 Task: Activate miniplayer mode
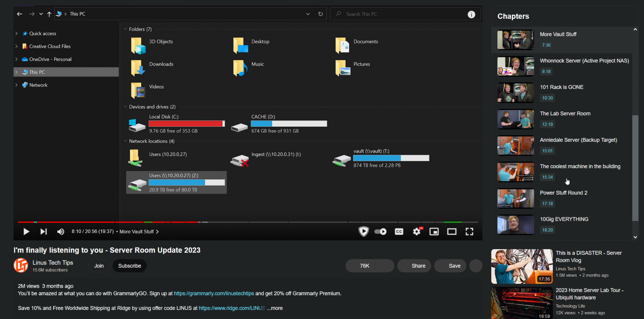click(x=434, y=232)
